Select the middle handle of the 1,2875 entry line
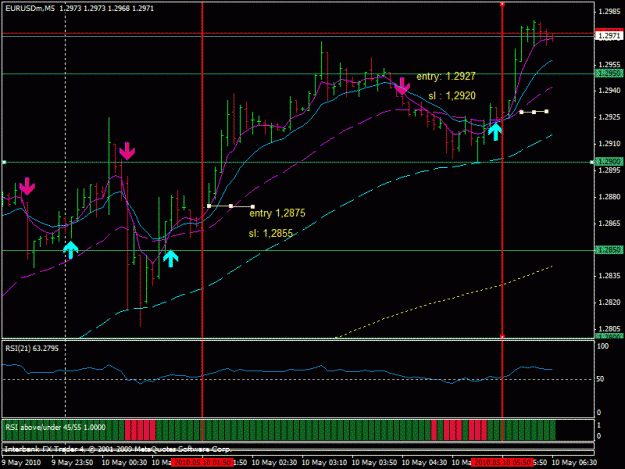 click(x=231, y=206)
